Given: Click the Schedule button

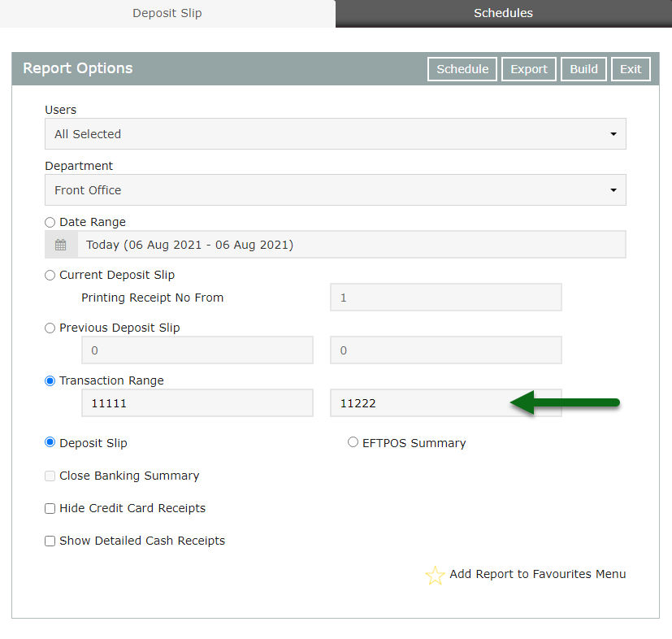Looking at the screenshot, I should [462, 69].
